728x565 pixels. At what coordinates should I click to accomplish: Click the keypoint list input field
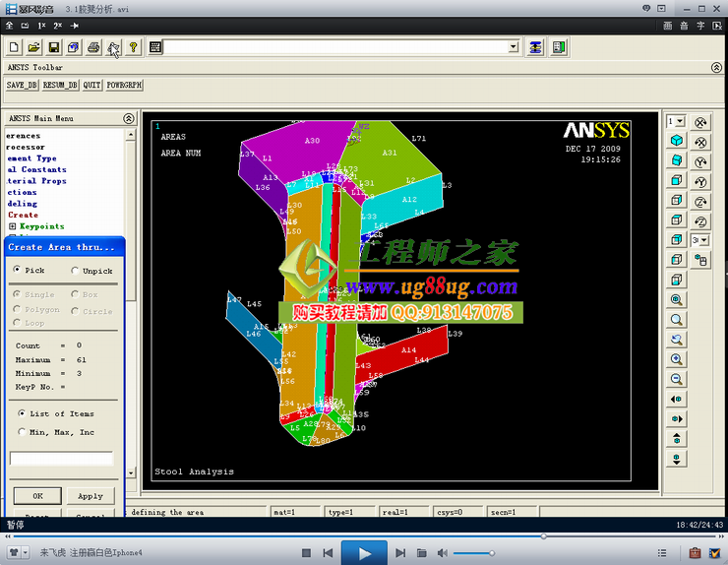coord(61,458)
